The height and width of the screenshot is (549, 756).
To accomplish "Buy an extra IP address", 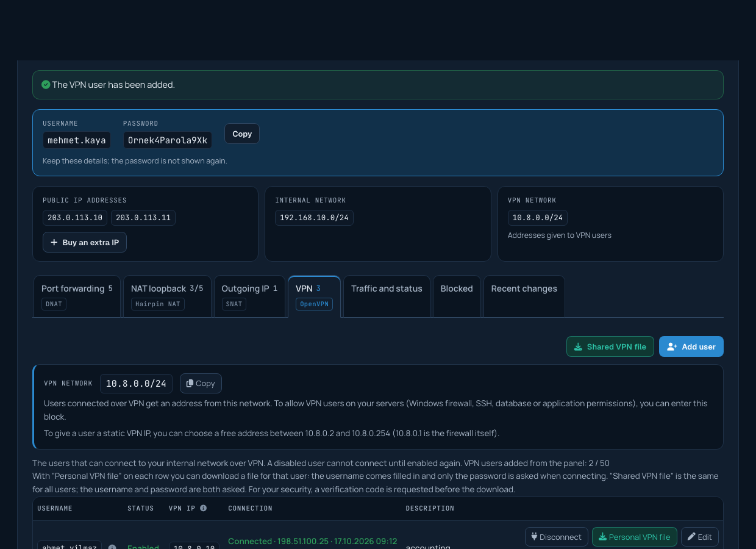I will tap(85, 242).
